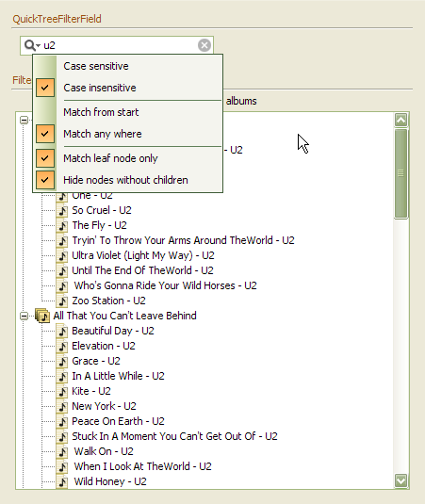Click note icon beside Grace - U2
This screenshot has height=504, width=425.
(x=62, y=362)
